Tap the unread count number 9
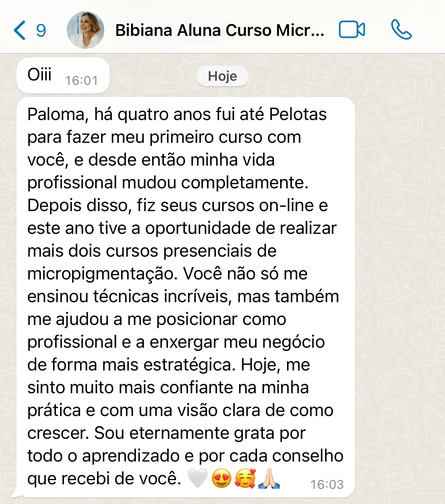Screen dimensions: 445x504 pyautogui.click(x=41, y=31)
